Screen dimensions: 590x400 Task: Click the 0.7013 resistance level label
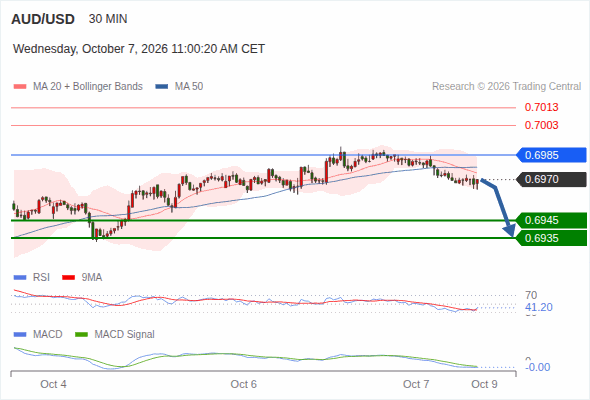point(541,107)
